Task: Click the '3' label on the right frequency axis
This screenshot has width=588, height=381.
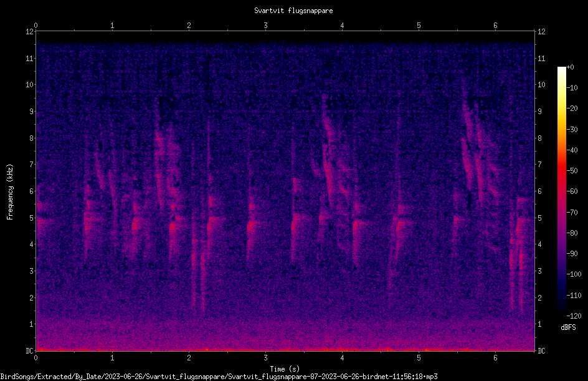Action: [539, 271]
